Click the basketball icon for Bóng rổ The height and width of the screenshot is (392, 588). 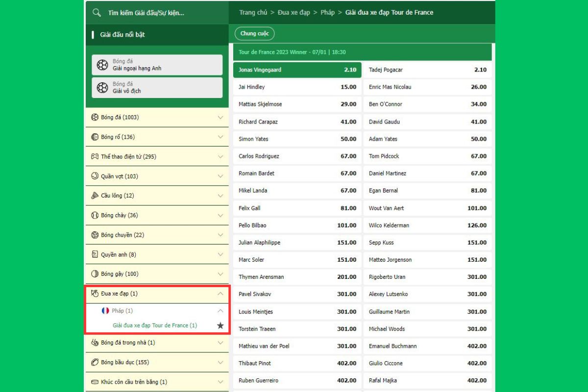pos(95,137)
